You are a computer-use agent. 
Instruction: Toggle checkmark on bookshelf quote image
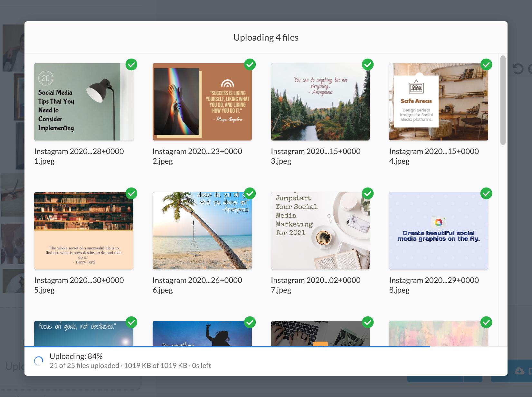pyautogui.click(x=132, y=193)
